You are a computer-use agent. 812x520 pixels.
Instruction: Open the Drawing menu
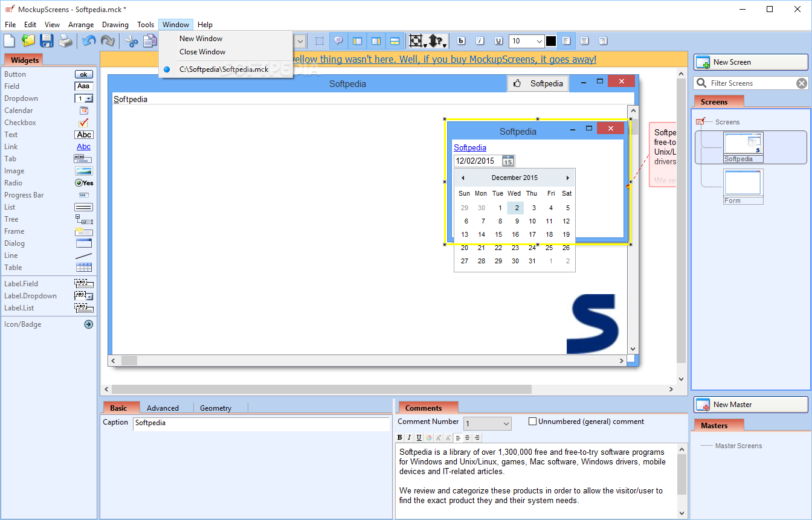[115, 25]
